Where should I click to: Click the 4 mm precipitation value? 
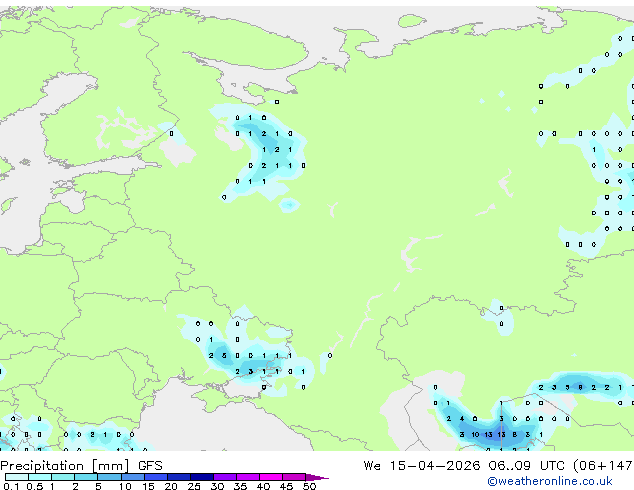pyautogui.click(x=462, y=419)
